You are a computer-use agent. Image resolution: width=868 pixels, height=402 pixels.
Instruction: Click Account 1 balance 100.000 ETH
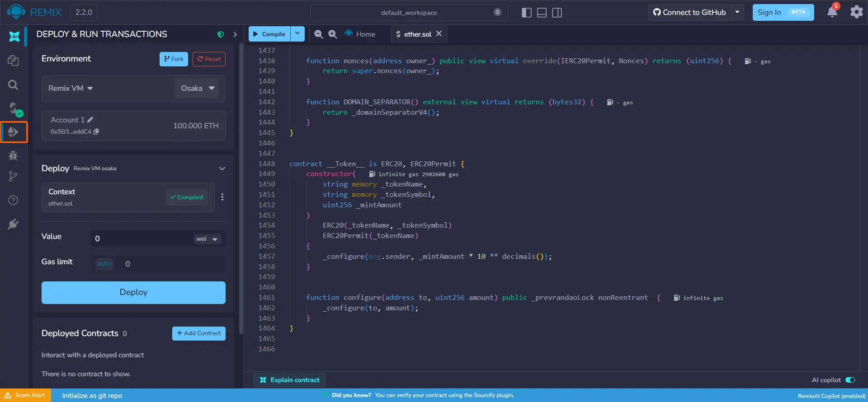click(x=196, y=126)
